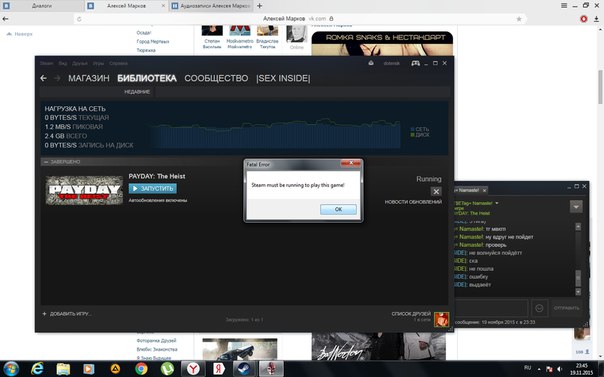The height and width of the screenshot is (377, 604).
Task: Open red Yandex Я taskbar icon
Action: coord(219,369)
